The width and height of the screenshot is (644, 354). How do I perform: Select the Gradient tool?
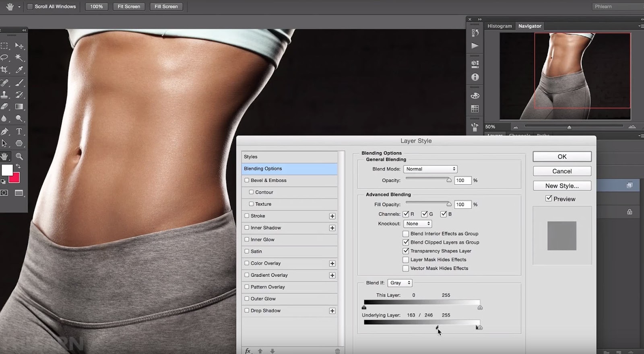coord(19,107)
